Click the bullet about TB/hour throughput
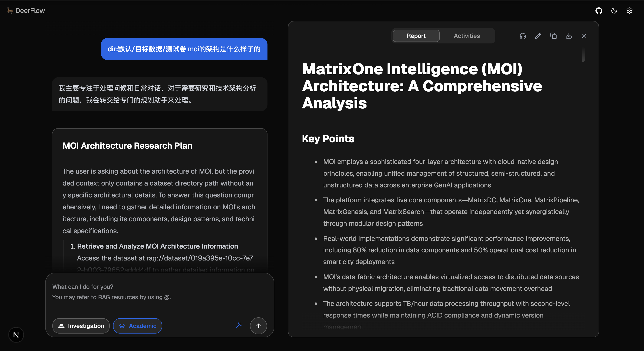 447,315
